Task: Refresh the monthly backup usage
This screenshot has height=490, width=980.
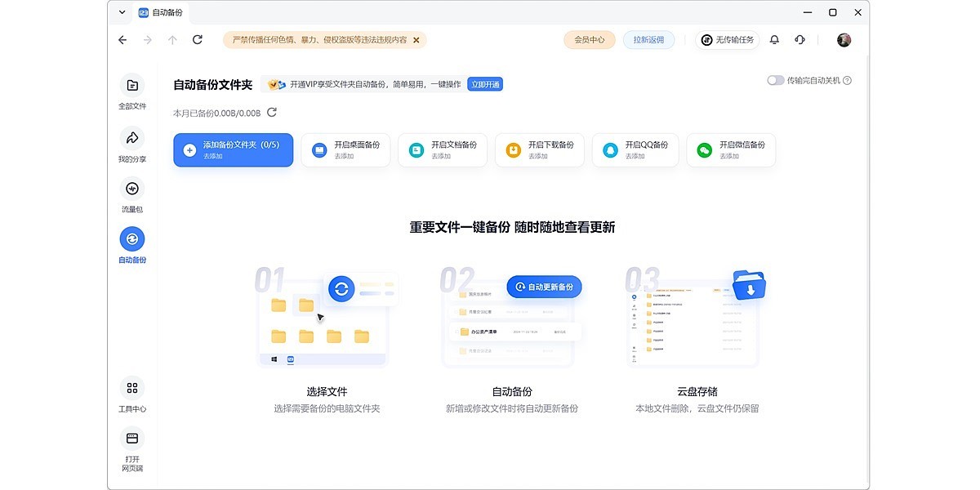Action: pyautogui.click(x=272, y=113)
